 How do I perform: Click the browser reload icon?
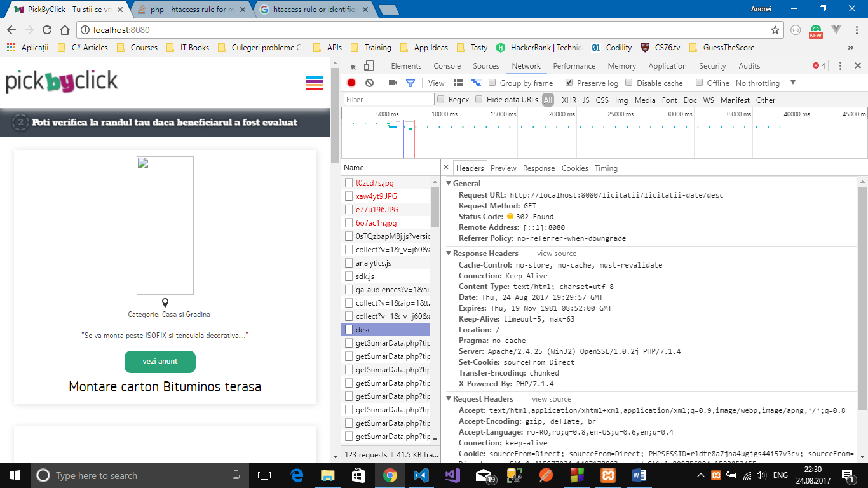coord(46,30)
